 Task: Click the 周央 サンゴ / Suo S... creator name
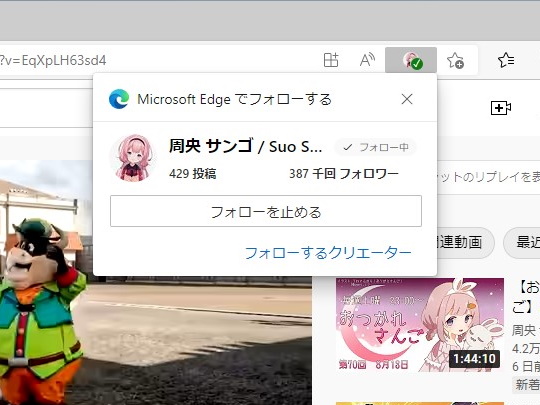(x=246, y=146)
